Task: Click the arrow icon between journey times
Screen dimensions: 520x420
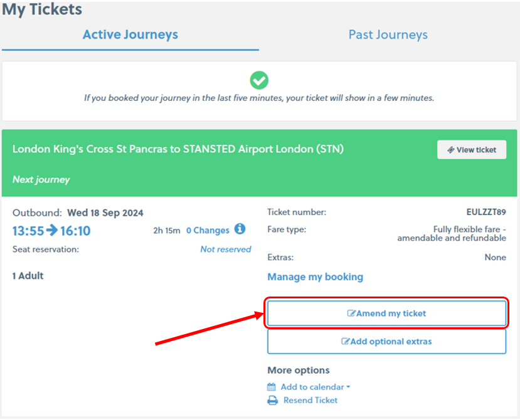Action: tap(52, 231)
